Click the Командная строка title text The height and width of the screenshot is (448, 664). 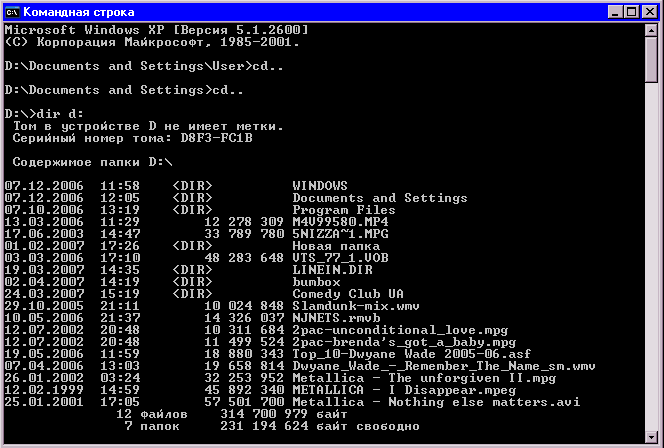79,12
